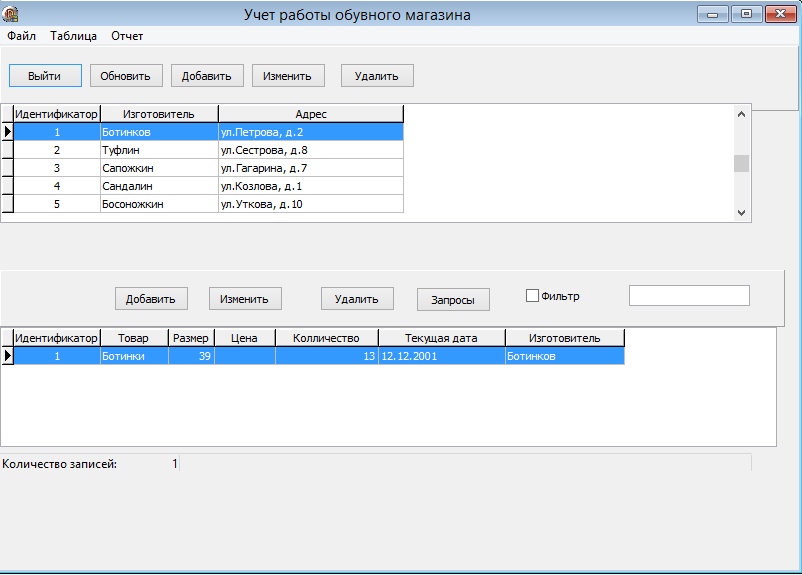Image resolution: width=802 pixels, height=575 pixels.
Task: Click the Количество записей status label
Action: tap(60, 464)
